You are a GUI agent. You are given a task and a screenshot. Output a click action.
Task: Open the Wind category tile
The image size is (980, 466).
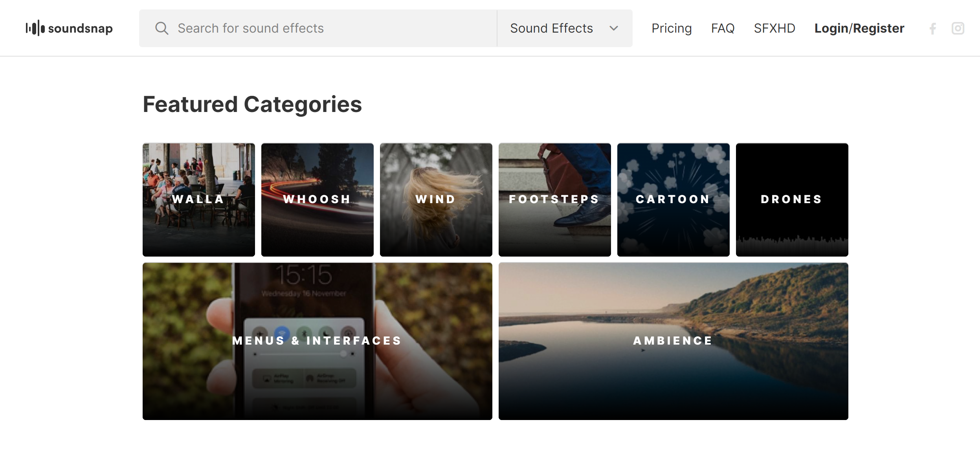[x=436, y=200]
